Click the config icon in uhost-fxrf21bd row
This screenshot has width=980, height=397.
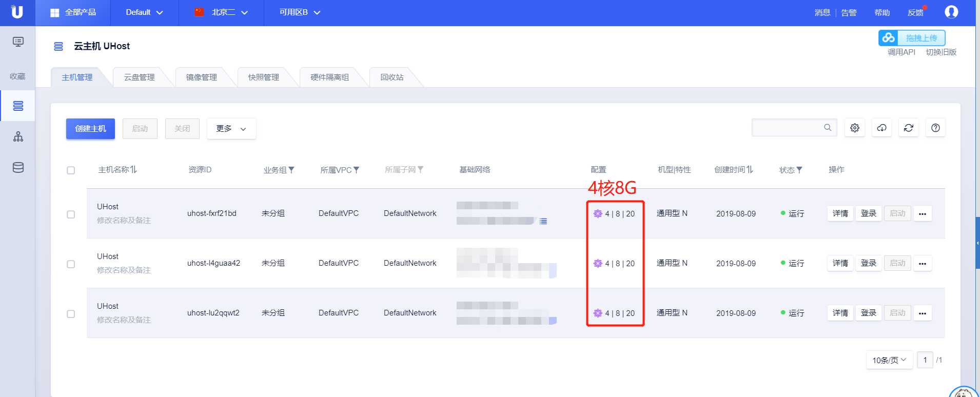coord(598,214)
